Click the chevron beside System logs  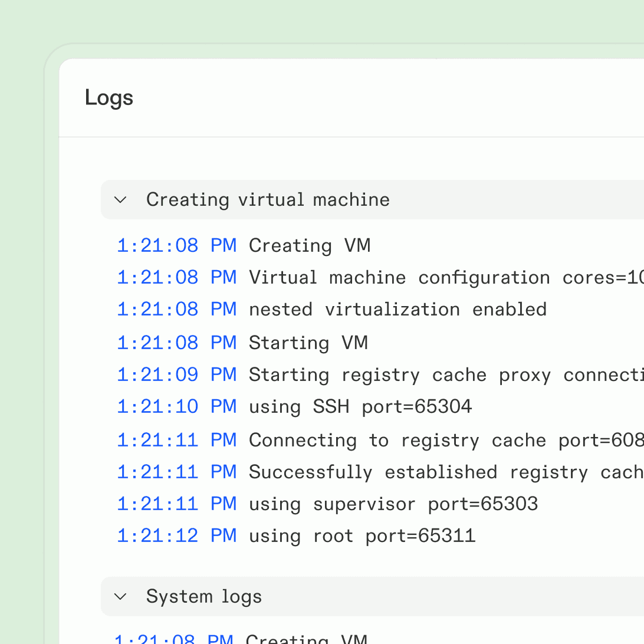(x=120, y=596)
